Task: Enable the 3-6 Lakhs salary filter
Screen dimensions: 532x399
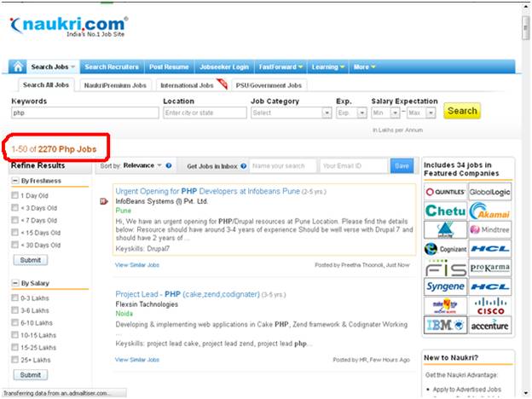Action: pos(14,310)
